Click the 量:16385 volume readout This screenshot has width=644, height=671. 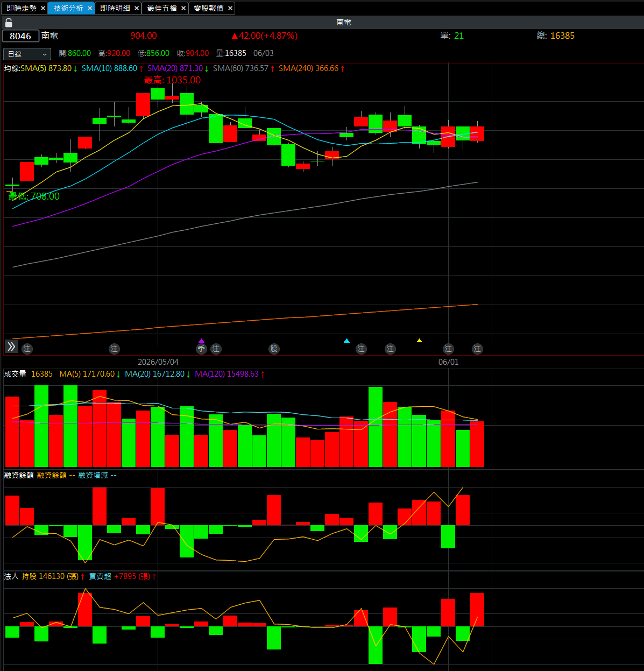tap(231, 53)
